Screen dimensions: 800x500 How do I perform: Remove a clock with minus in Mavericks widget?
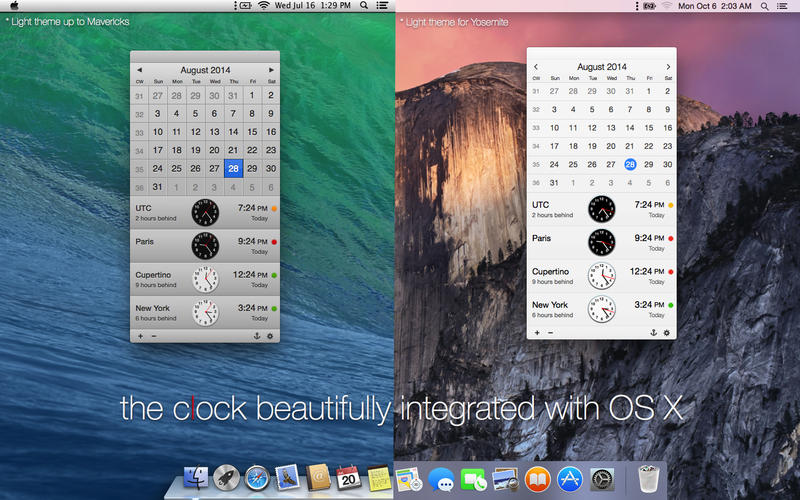tap(154, 336)
